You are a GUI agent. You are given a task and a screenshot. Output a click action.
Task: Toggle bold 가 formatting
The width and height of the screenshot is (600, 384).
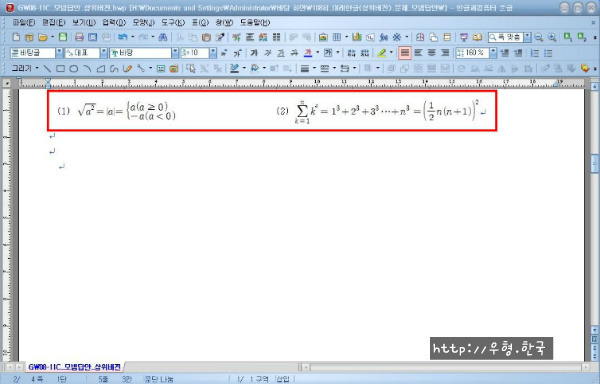254,53
